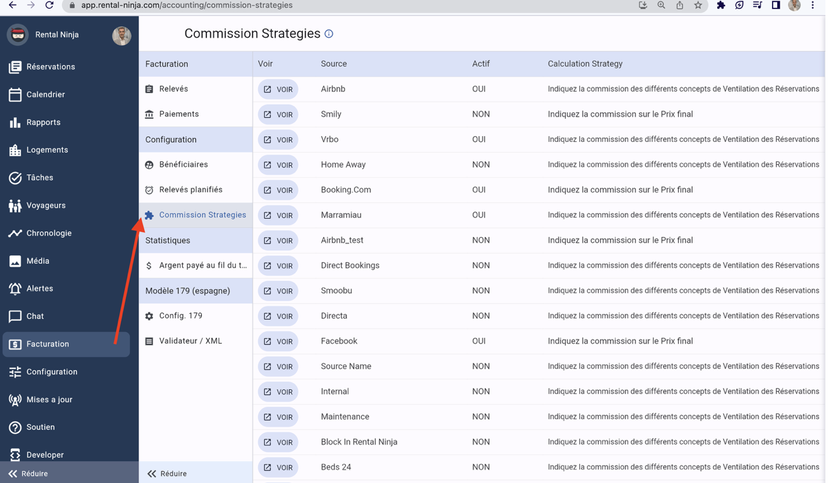828x483 pixels.
Task: Click the OUI value for Facebook
Action: 478,341
